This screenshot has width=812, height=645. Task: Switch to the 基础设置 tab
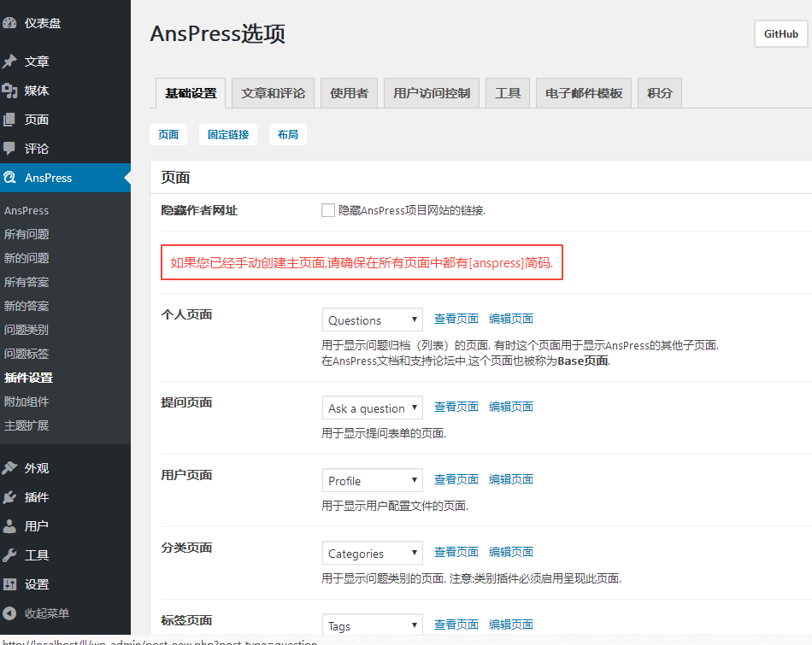click(191, 93)
